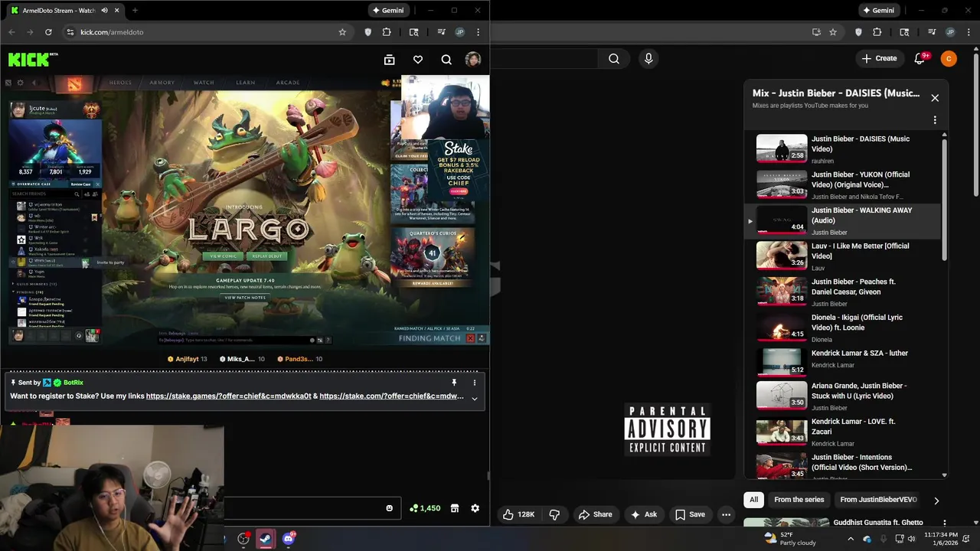Click the heart icon in Kick header
The height and width of the screenshot is (551, 980).
click(417, 60)
